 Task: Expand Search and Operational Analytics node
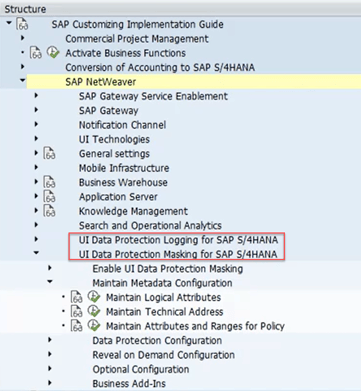(x=36, y=225)
